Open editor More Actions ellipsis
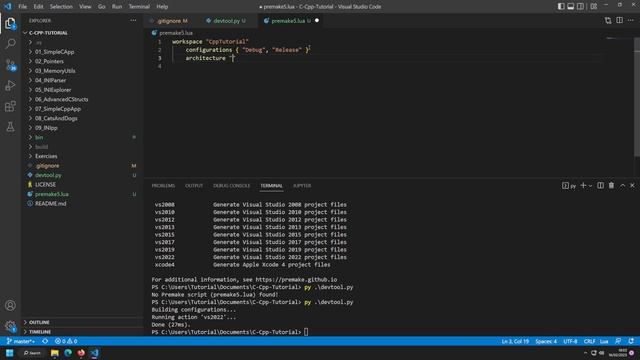Viewport: 640px width, 360px height. click(x=631, y=20)
